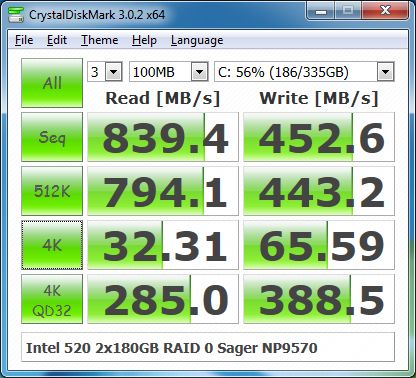Open the Language menu
This screenshot has width=416, height=378.
click(x=197, y=40)
